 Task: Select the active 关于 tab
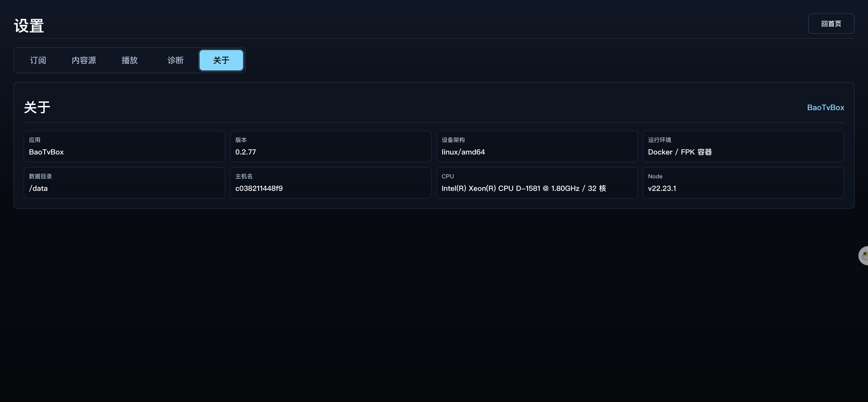(x=221, y=60)
